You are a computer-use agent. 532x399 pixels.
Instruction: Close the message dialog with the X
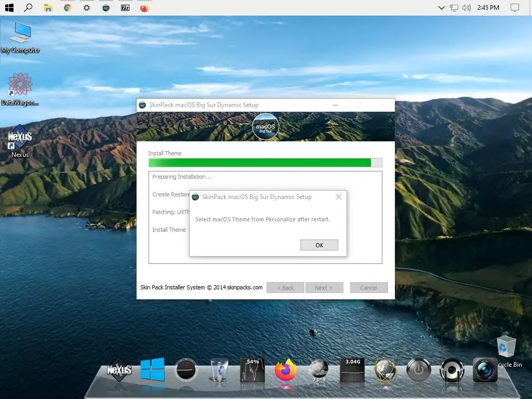click(x=339, y=197)
